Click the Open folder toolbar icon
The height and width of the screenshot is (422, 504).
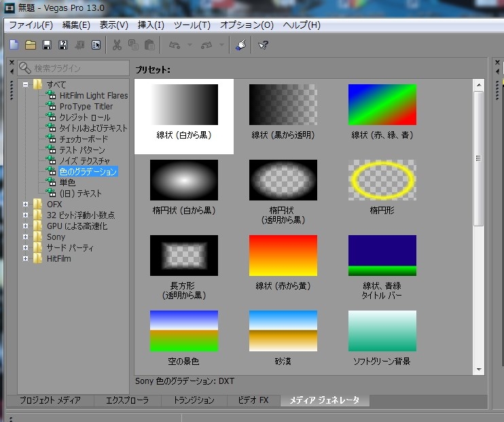(x=30, y=46)
